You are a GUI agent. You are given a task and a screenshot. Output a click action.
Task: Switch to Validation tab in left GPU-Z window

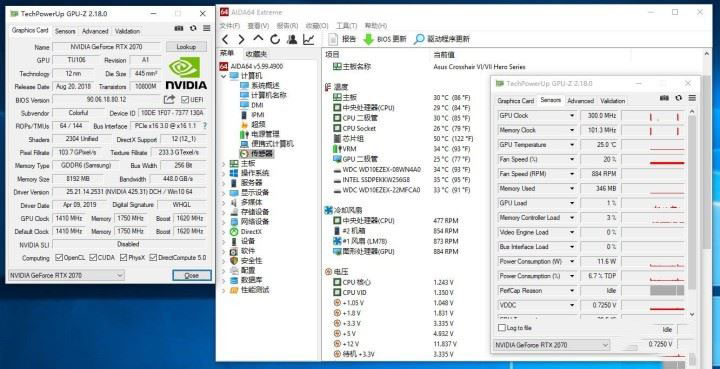coord(127,31)
